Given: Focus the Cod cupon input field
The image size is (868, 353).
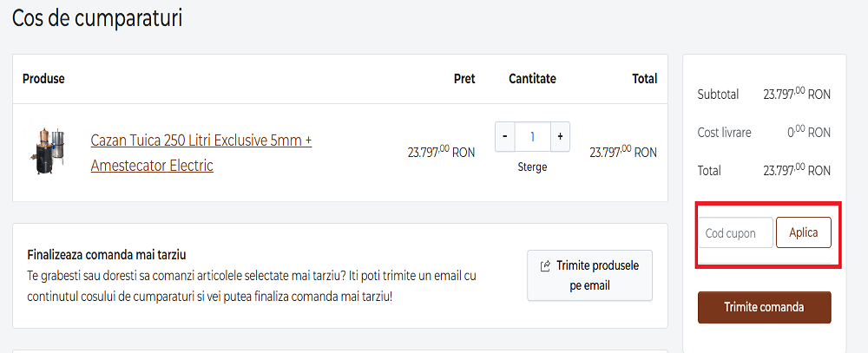Looking at the screenshot, I should (735, 233).
